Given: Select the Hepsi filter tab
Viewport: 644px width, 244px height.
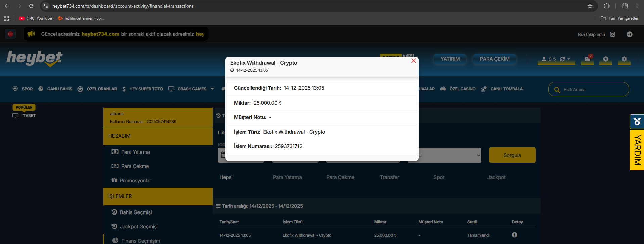Looking at the screenshot, I should 226,177.
